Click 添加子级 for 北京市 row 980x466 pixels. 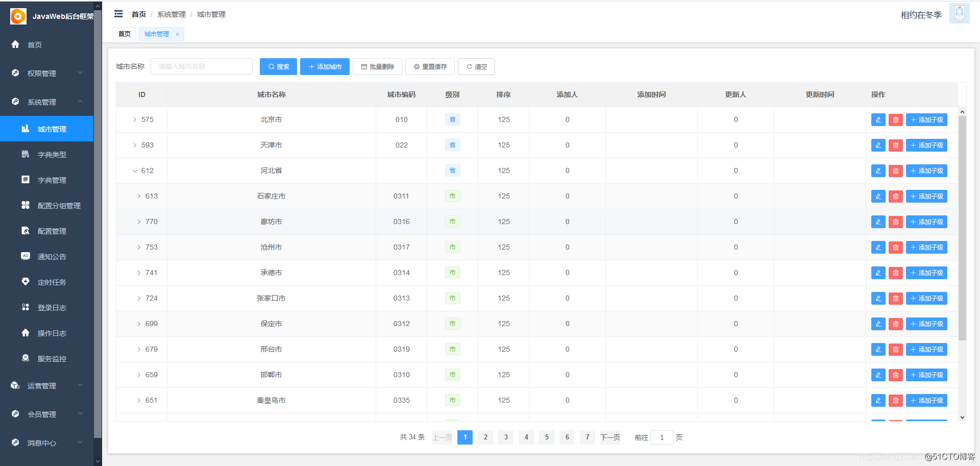(926, 120)
